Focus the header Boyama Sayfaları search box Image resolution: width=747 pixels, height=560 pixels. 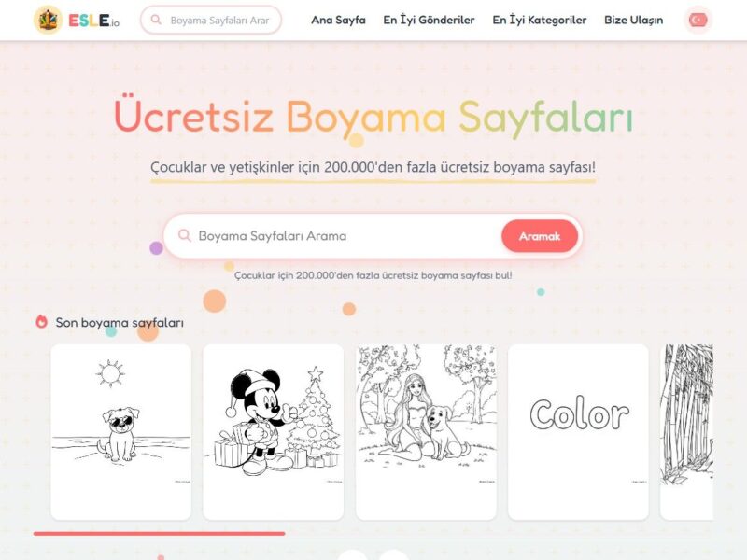click(x=211, y=20)
